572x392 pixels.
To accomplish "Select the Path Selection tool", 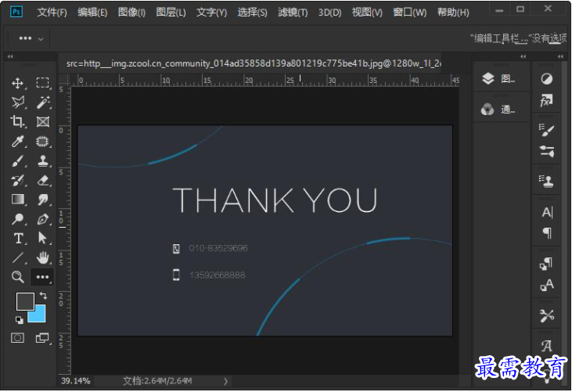I will (43, 238).
